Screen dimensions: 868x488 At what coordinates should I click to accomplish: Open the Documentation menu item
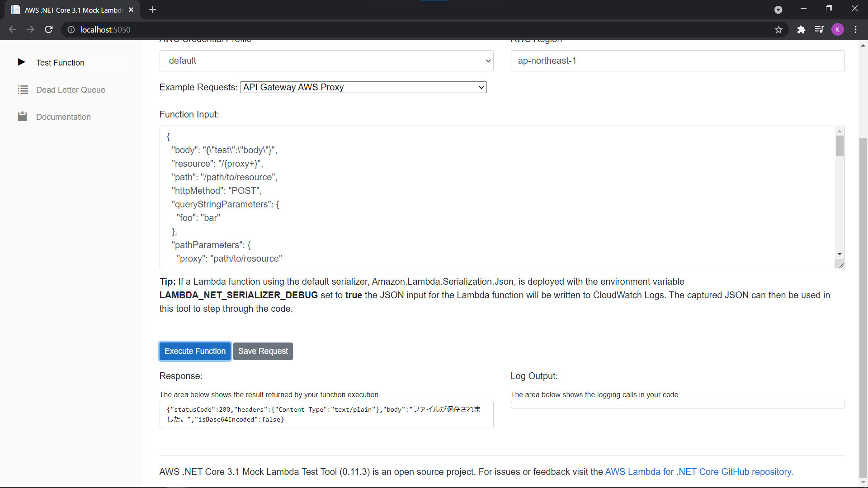[x=63, y=117]
